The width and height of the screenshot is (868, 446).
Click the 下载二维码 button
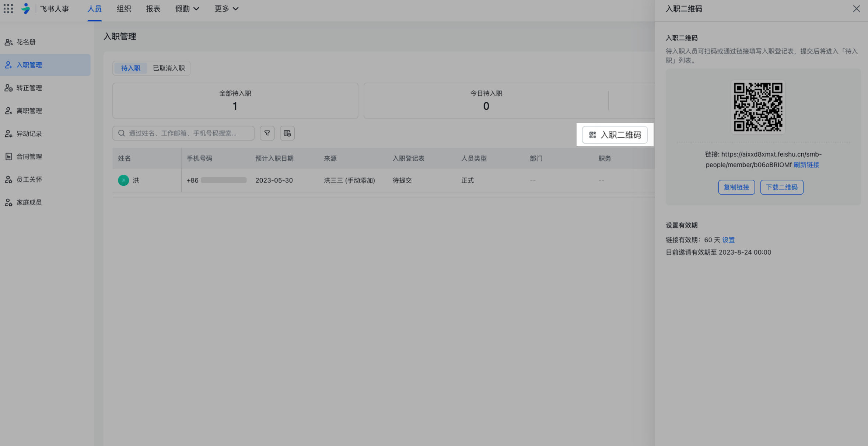[x=781, y=187]
